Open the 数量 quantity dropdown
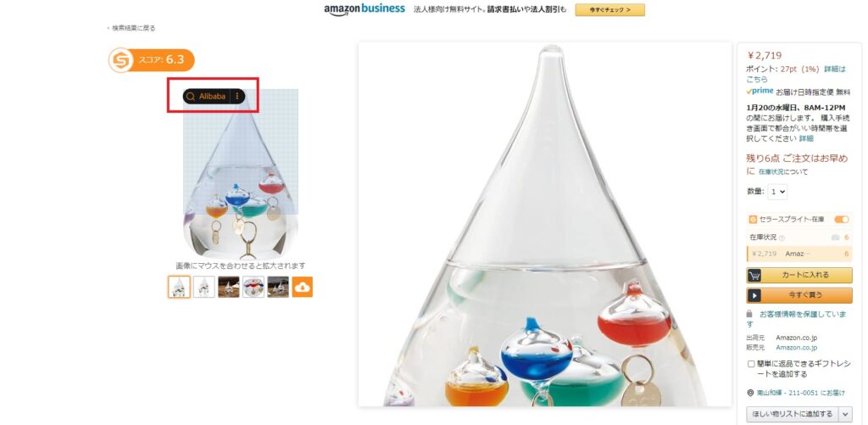Image resolution: width=868 pixels, height=425 pixels. (x=777, y=192)
